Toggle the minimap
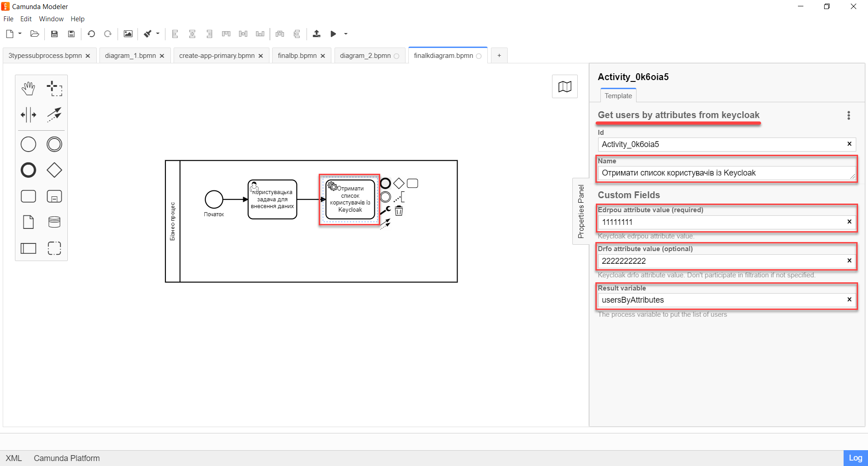The image size is (868, 466). (565, 86)
